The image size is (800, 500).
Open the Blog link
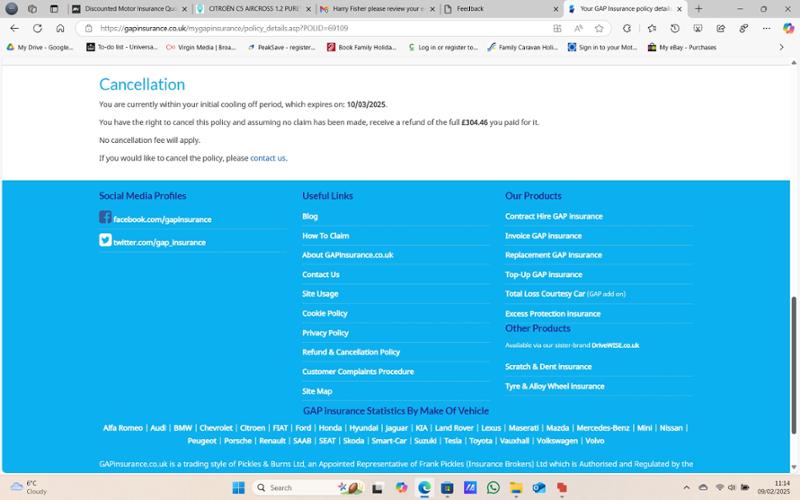point(310,216)
